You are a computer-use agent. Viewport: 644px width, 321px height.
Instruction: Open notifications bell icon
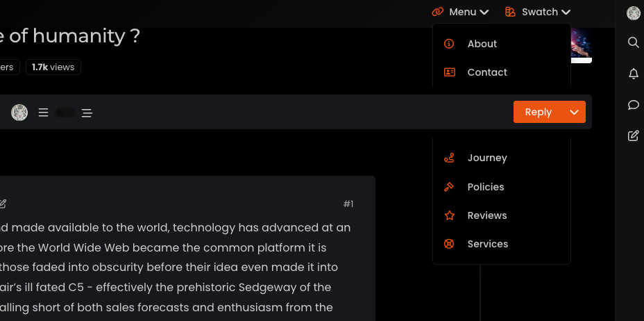point(633,74)
